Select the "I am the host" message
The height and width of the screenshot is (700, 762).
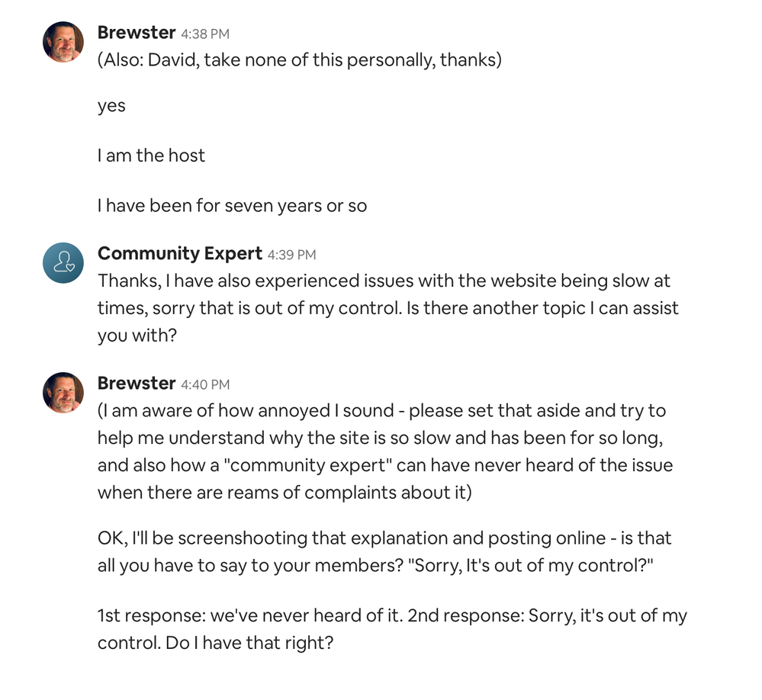(151, 156)
